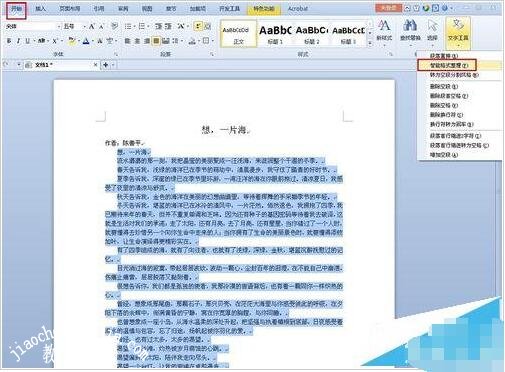Add phonetic guide to text
Screen dimensions: 505x372
click(x=110, y=41)
